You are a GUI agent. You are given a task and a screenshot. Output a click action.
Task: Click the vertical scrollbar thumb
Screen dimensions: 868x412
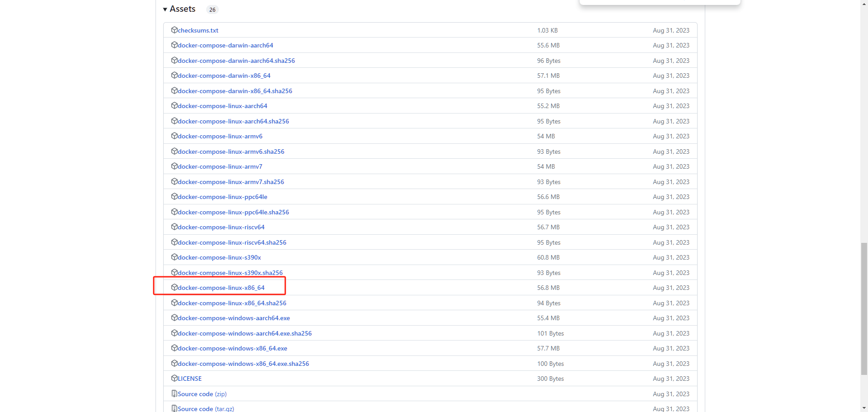tap(864, 308)
